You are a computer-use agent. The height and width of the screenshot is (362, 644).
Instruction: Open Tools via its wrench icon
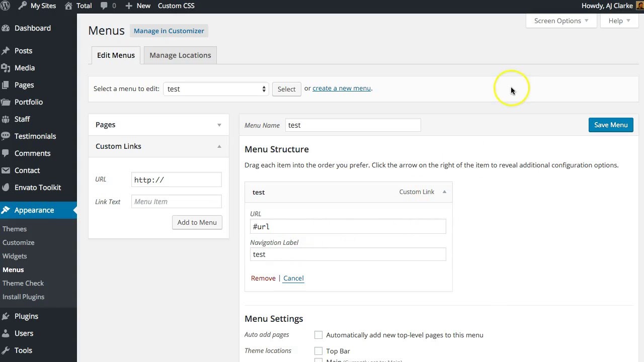6,350
